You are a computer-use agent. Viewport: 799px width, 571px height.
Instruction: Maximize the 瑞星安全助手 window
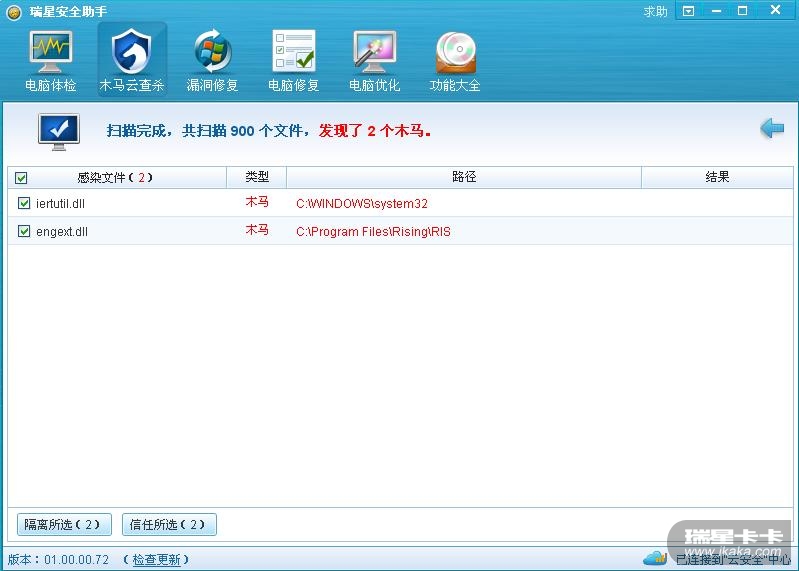pos(742,11)
